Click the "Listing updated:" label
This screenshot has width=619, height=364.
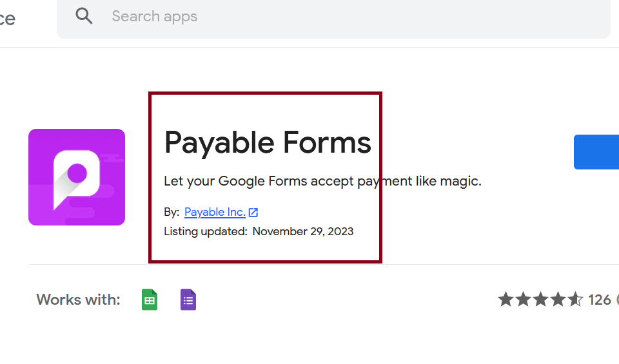pyautogui.click(x=206, y=231)
